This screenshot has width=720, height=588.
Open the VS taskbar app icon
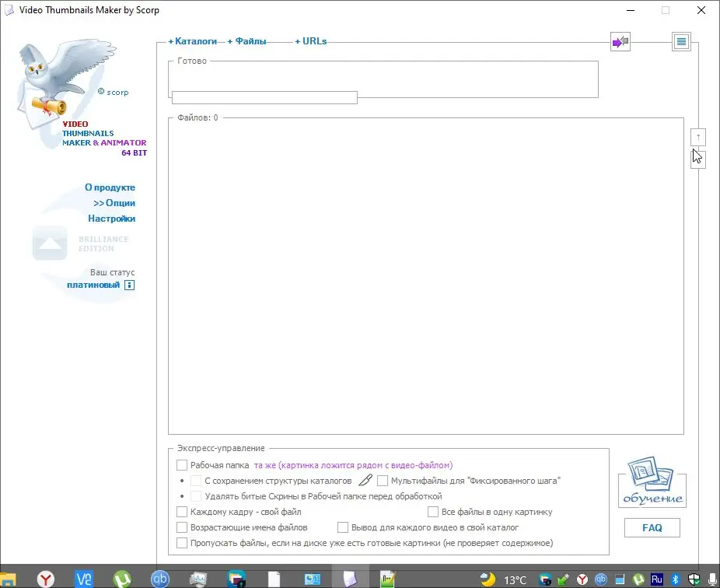pos(84,579)
